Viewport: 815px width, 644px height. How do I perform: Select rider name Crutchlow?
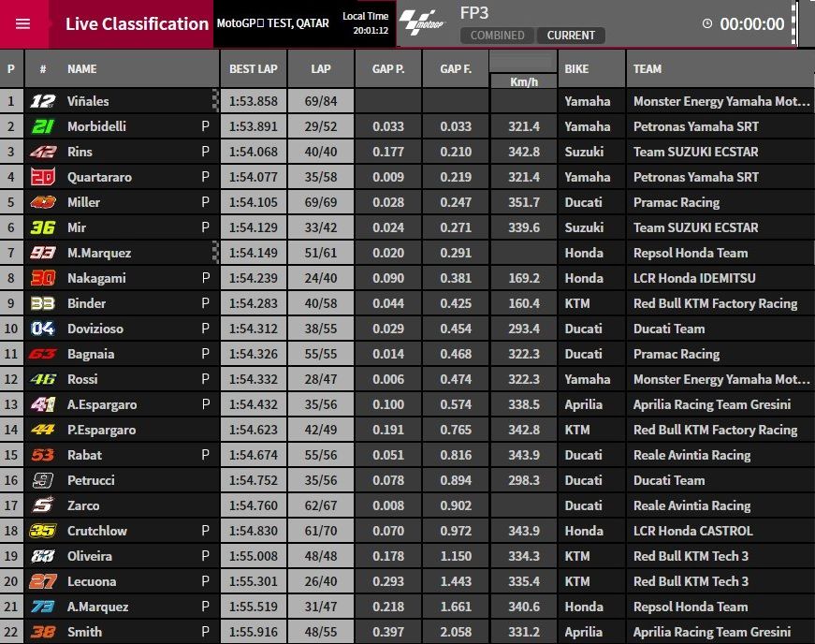click(x=97, y=531)
